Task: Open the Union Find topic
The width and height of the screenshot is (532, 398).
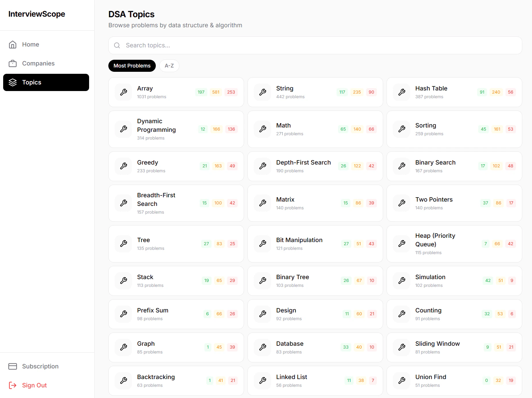Action: 454,381
